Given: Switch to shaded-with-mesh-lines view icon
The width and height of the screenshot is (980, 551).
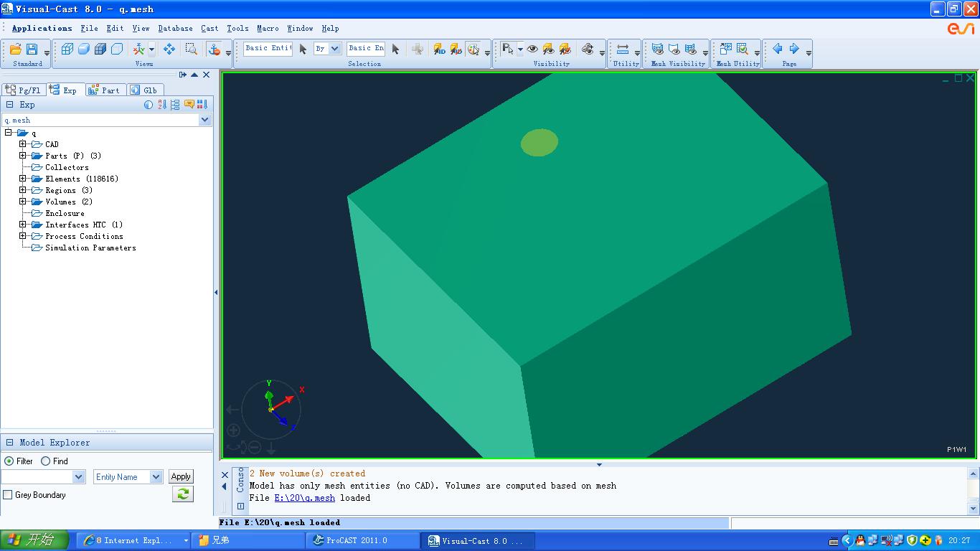Looking at the screenshot, I should pyautogui.click(x=100, y=49).
